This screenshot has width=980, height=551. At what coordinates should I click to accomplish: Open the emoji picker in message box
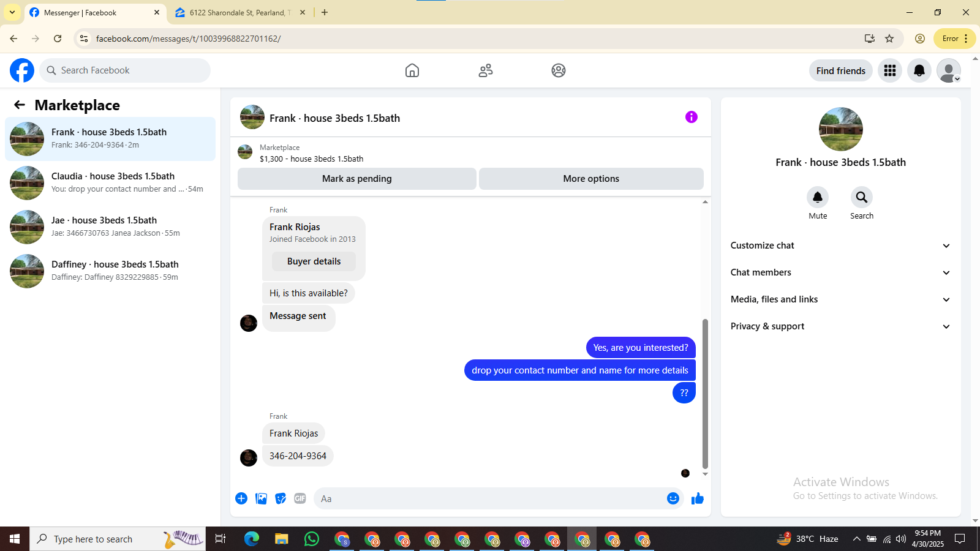[x=673, y=498]
